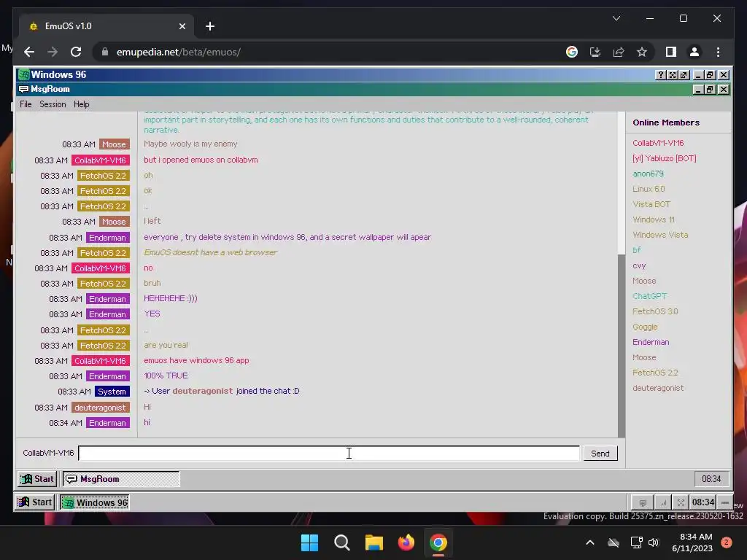
Task: Toggle the browser side panel icon
Action: click(671, 52)
